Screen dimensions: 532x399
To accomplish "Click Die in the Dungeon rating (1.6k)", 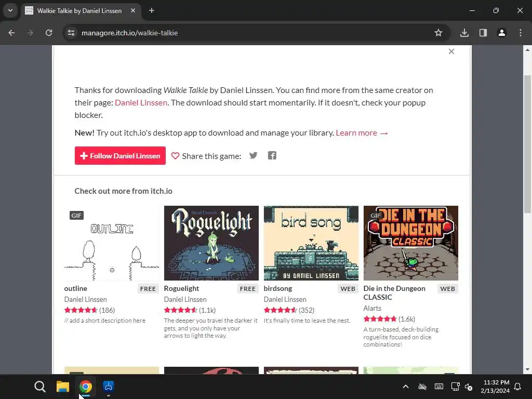I will point(389,319).
